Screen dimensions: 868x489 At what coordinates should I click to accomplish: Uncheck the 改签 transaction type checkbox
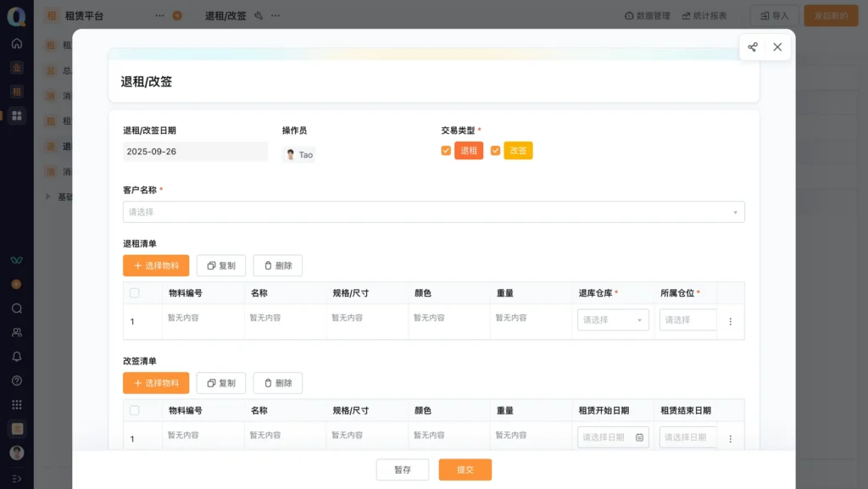495,151
